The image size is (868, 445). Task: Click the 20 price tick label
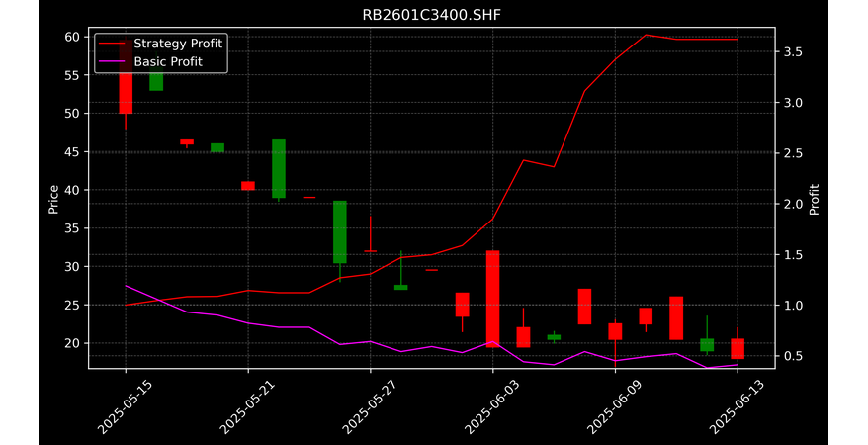coord(73,344)
